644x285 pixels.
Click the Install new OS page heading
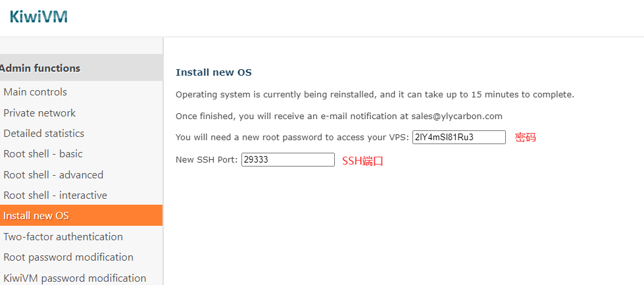tap(214, 72)
